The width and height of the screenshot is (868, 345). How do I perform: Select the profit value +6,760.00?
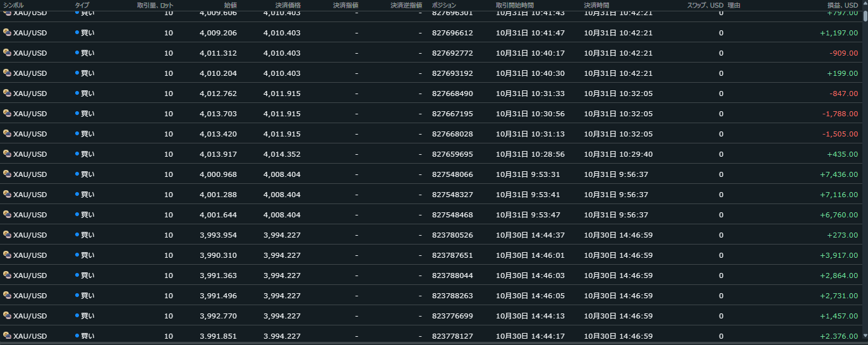839,215
